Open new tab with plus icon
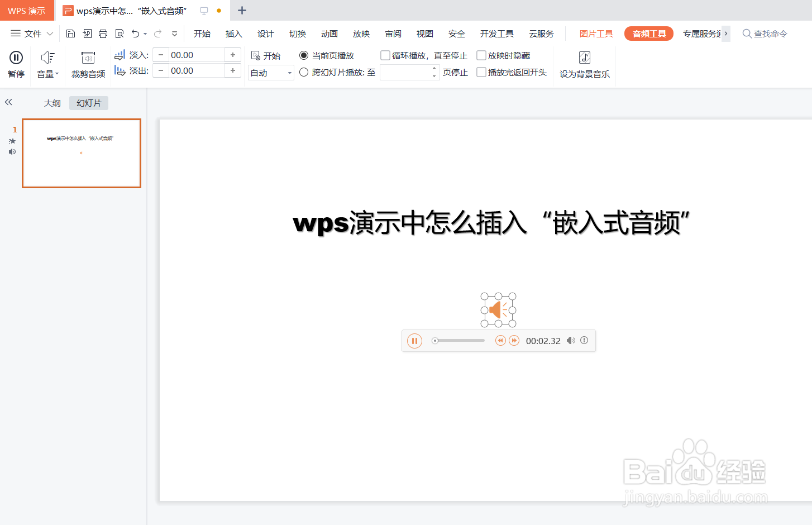Screen dimensions: 812x525 coord(242,10)
